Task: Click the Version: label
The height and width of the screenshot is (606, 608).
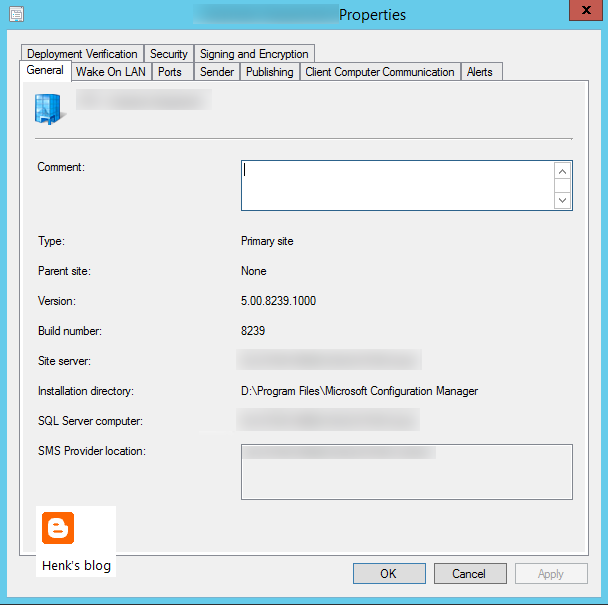Action: pyautogui.click(x=57, y=301)
